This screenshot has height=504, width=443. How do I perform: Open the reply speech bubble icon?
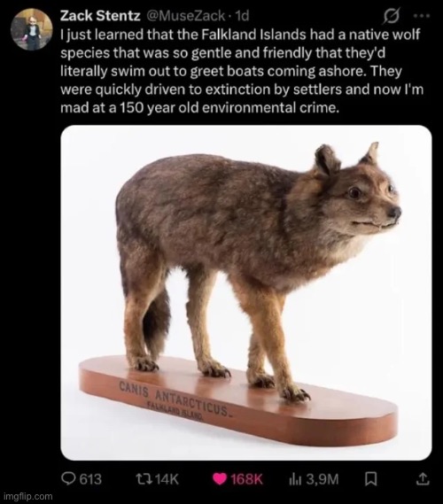point(68,479)
